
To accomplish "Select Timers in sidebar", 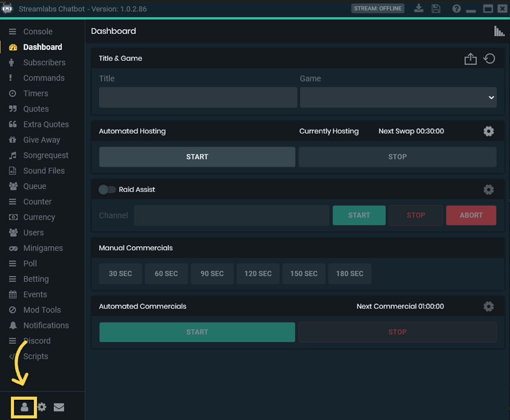I will tap(36, 93).
